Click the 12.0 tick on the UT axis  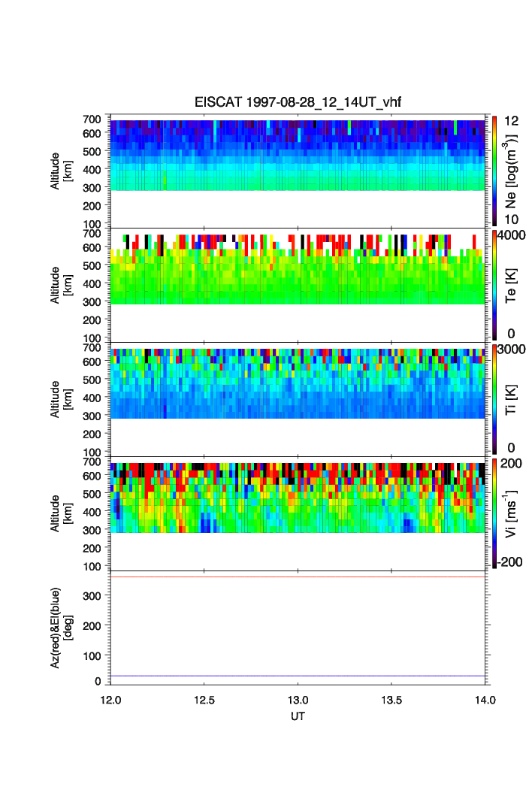[110, 700]
